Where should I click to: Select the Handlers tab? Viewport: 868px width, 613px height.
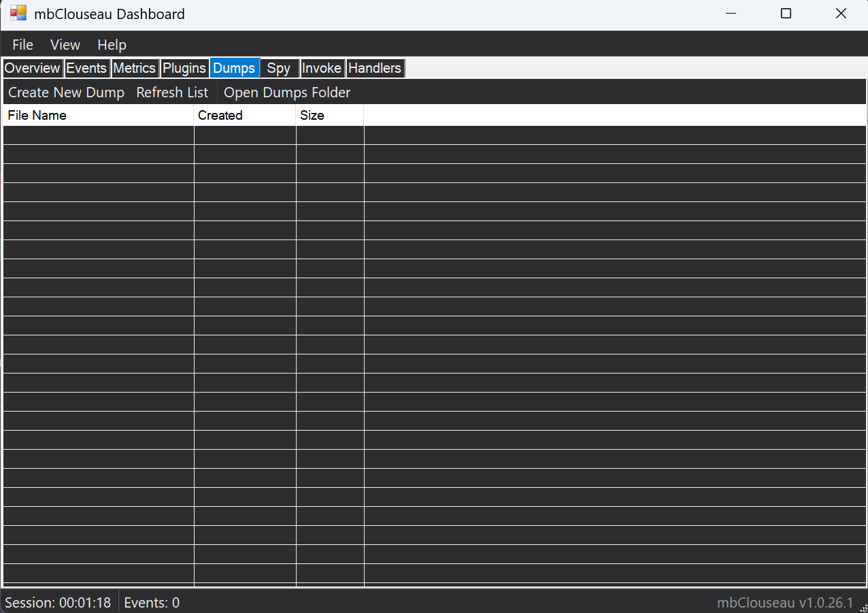pos(375,68)
